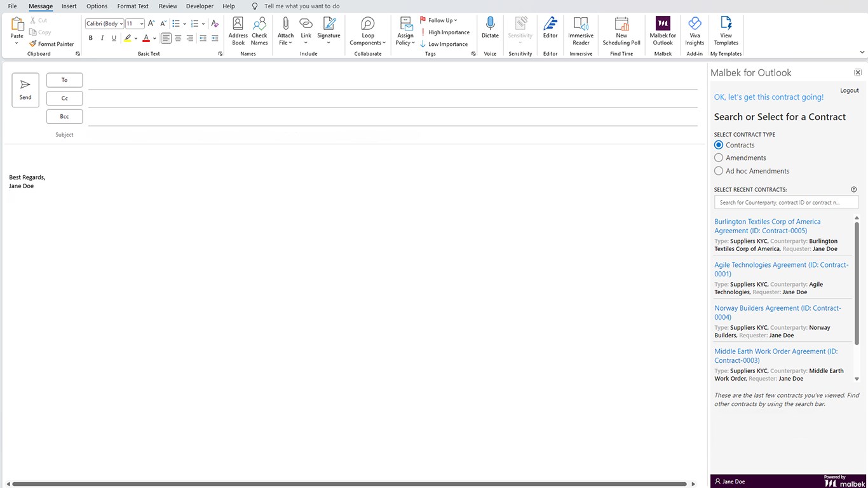Close the Malbek for Outlook pane

tap(858, 73)
